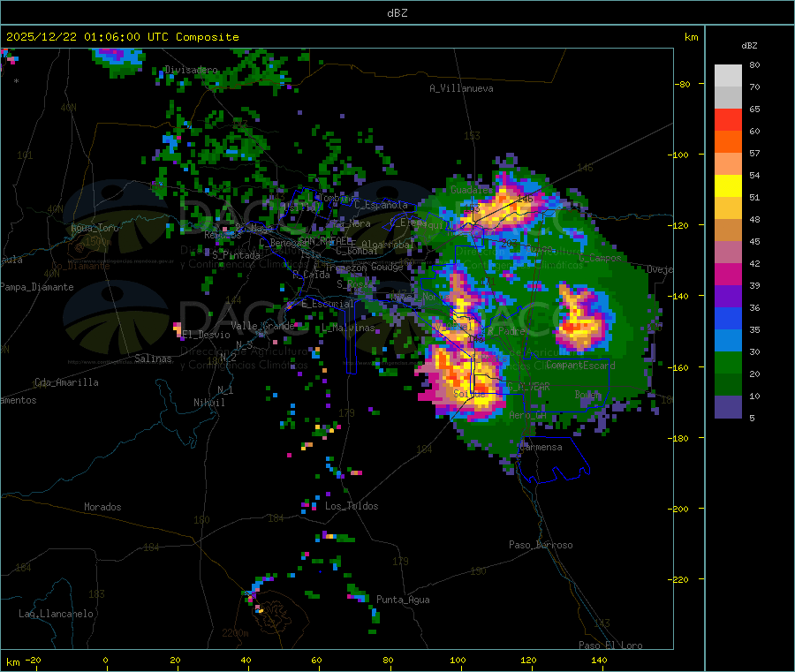
Task: Click the -120 tick on the vertical axis
Action: pos(678,225)
